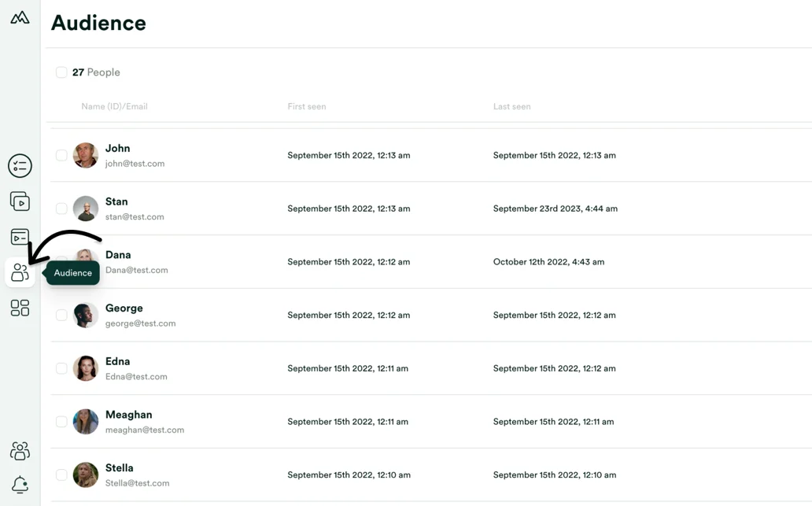This screenshot has height=506, width=812.
Task: Check the select-all box next to 27 People
Action: tap(61, 72)
